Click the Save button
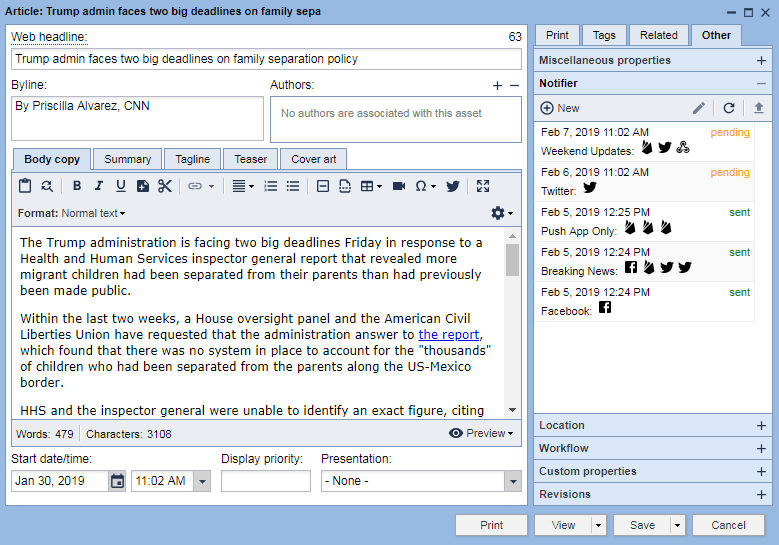779x545 pixels. pyautogui.click(x=642, y=525)
